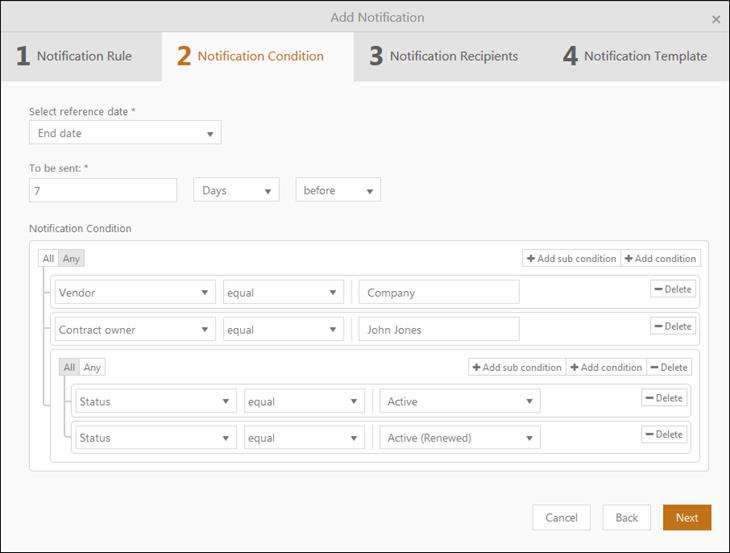Add condition inside nested group
This screenshot has width=730, height=553.
(606, 367)
